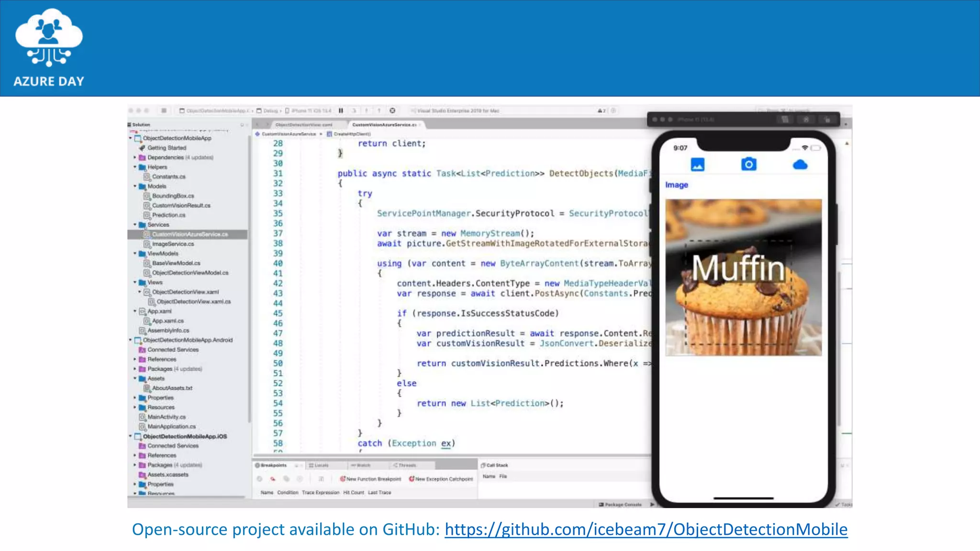Select ObjectDetectionMobileApp.Android project
Image resolution: width=980 pixels, height=551 pixels.
188,340
